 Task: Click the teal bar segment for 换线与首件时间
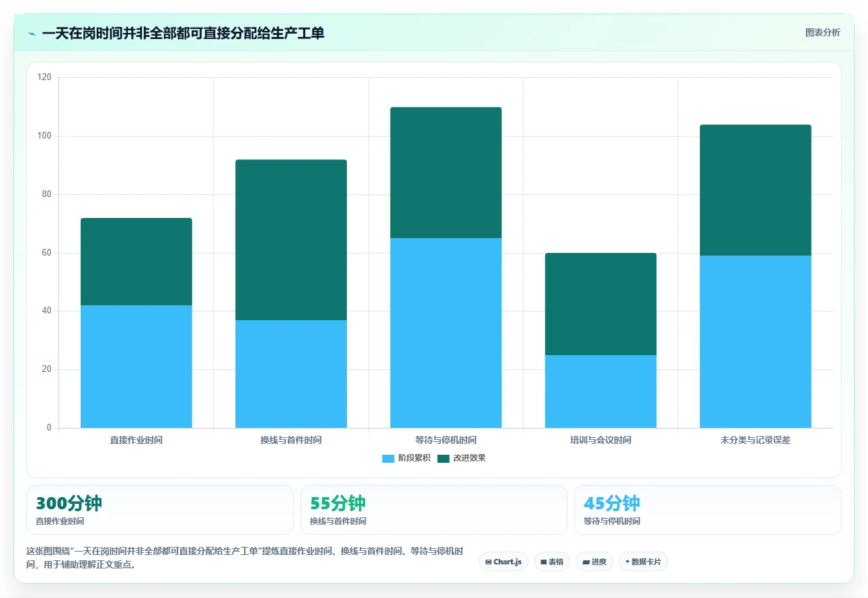click(x=291, y=239)
